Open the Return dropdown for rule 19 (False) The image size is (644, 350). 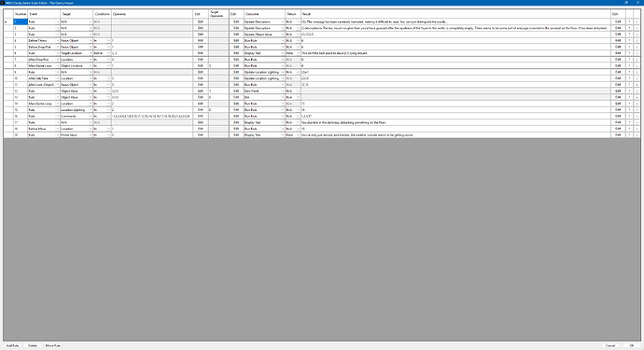click(x=293, y=134)
